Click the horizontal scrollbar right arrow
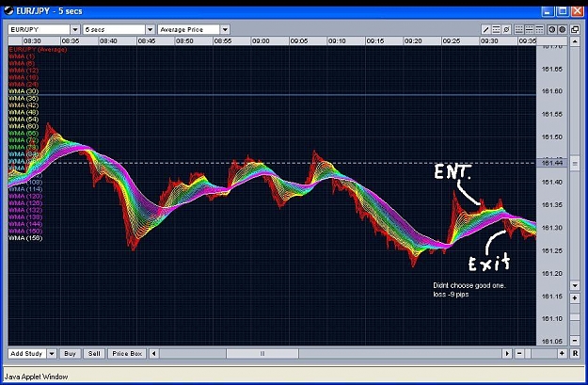 (507, 354)
